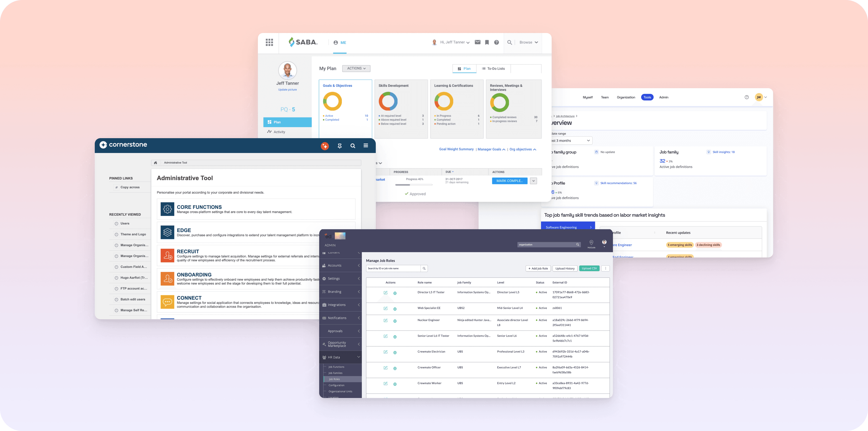Click the Cornerstone home breadcrumb icon
The width and height of the screenshot is (868, 431).
155,163
